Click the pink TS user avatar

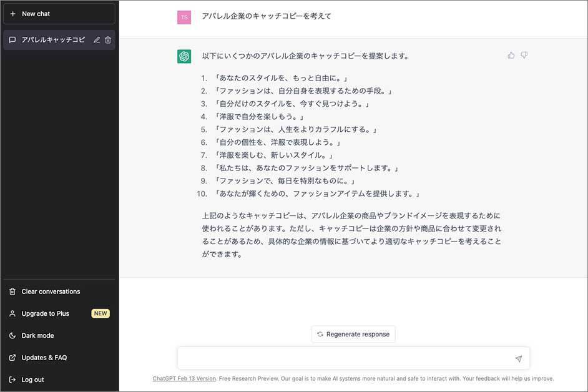184,17
